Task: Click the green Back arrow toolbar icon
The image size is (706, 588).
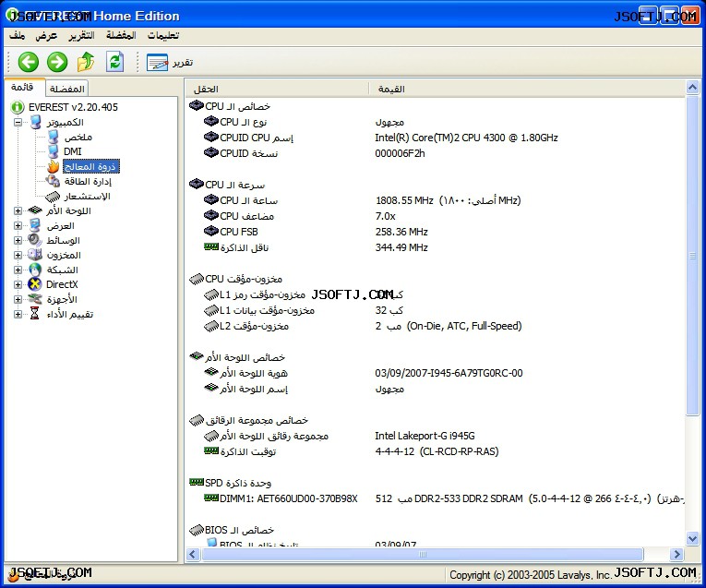Action: pos(29,62)
